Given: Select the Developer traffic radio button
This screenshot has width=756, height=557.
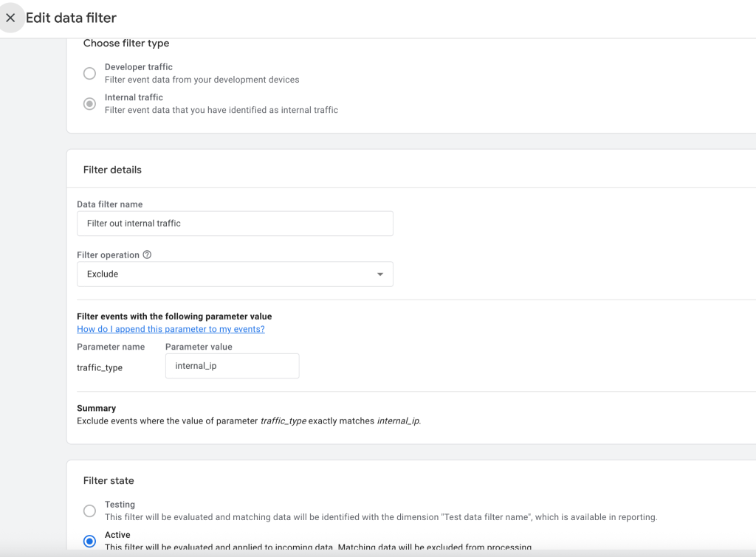Looking at the screenshot, I should click(x=89, y=73).
